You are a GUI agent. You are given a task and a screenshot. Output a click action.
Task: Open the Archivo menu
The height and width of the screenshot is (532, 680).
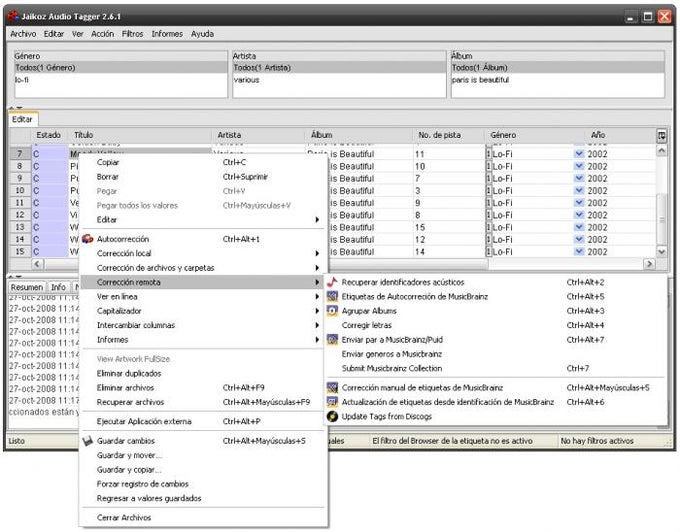pyautogui.click(x=23, y=34)
